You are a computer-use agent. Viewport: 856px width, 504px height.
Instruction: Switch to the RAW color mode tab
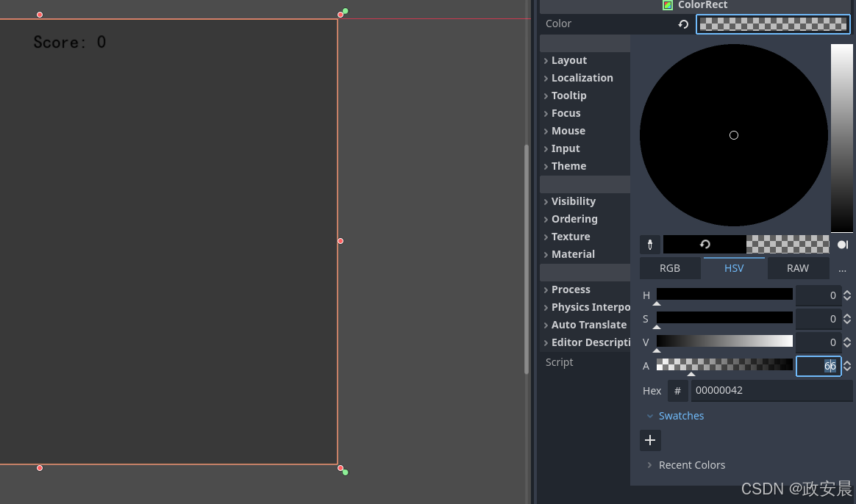798,268
